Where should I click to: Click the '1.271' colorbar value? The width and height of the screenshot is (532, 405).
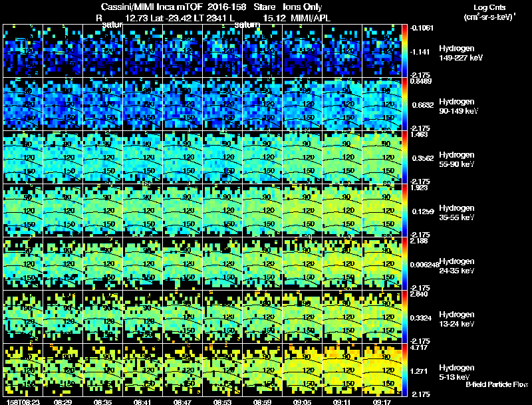coord(420,371)
